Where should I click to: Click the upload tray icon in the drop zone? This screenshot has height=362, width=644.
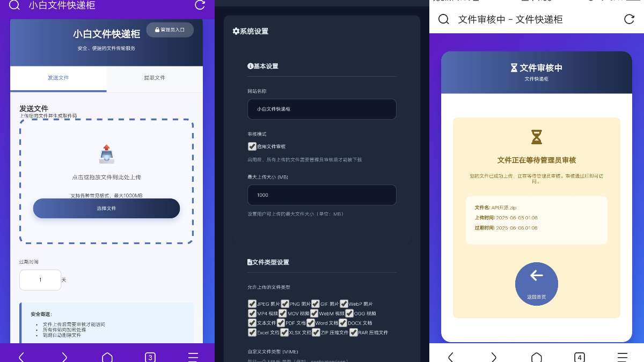[x=107, y=154]
